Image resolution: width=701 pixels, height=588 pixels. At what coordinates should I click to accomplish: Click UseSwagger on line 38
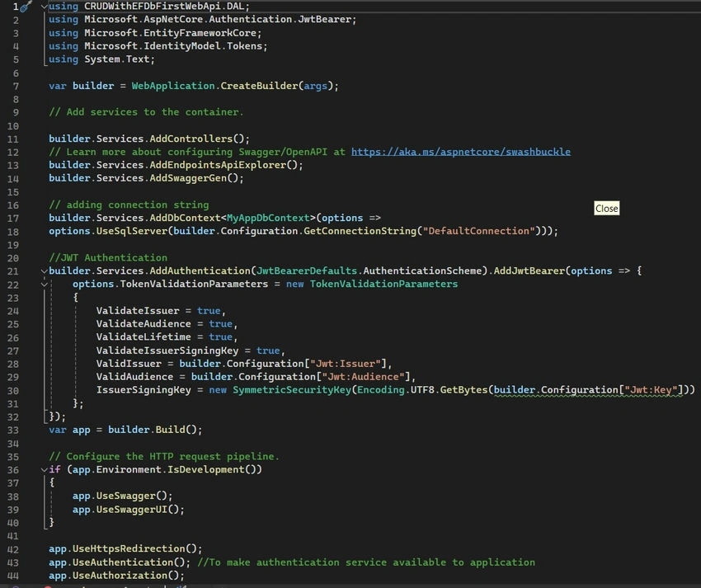click(x=125, y=496)
